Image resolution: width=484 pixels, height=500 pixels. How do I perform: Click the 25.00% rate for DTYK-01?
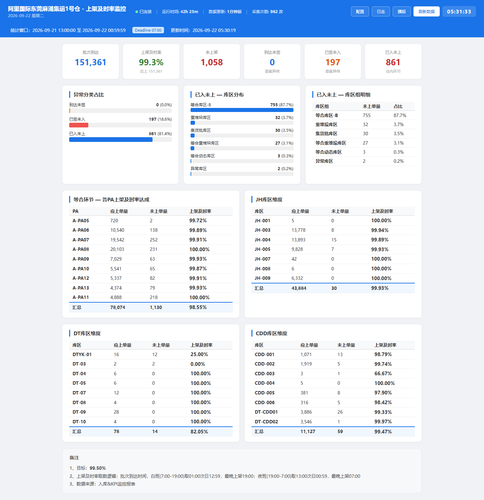(x=199, y=354)
